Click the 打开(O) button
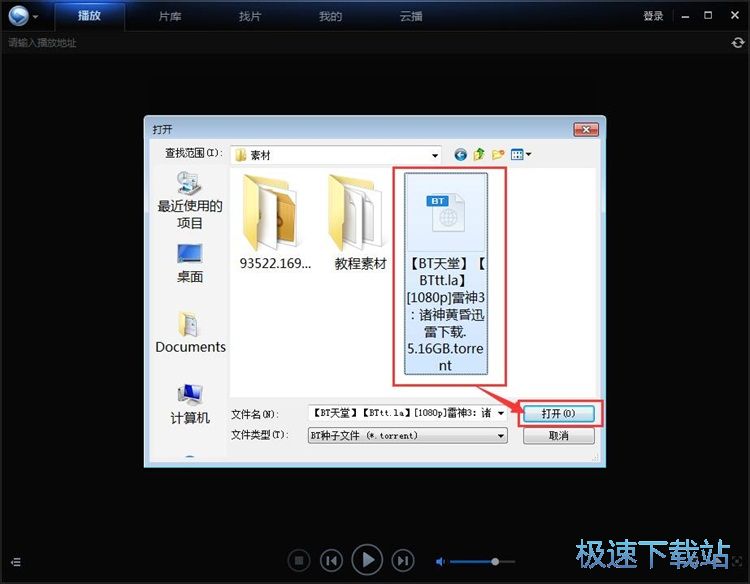 click(558, 413)
